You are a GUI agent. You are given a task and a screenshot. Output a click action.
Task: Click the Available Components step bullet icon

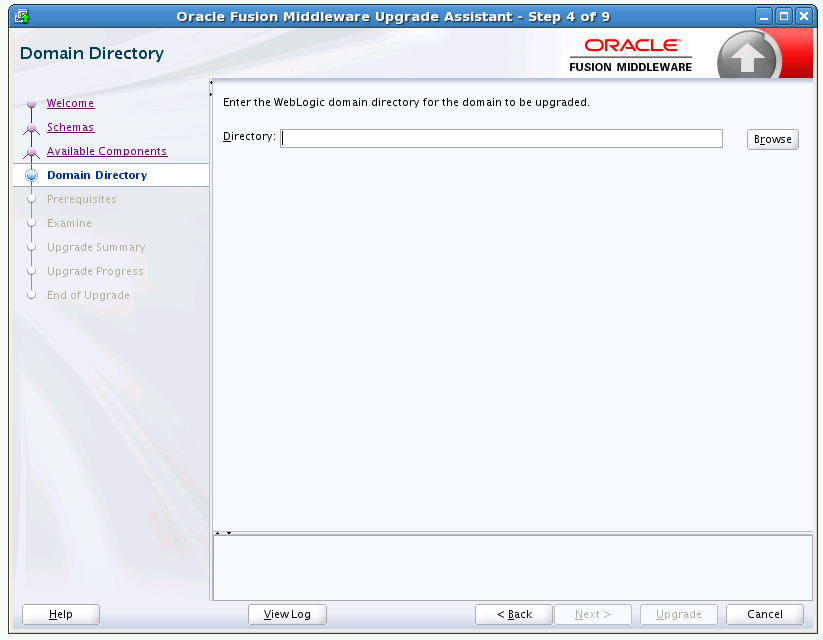click(31, 152)
